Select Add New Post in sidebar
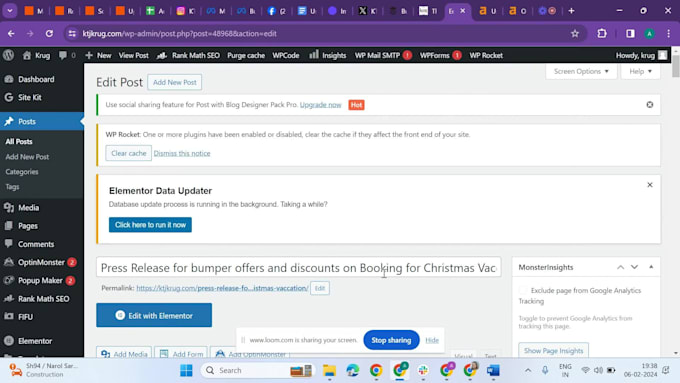 click(27, 157)
